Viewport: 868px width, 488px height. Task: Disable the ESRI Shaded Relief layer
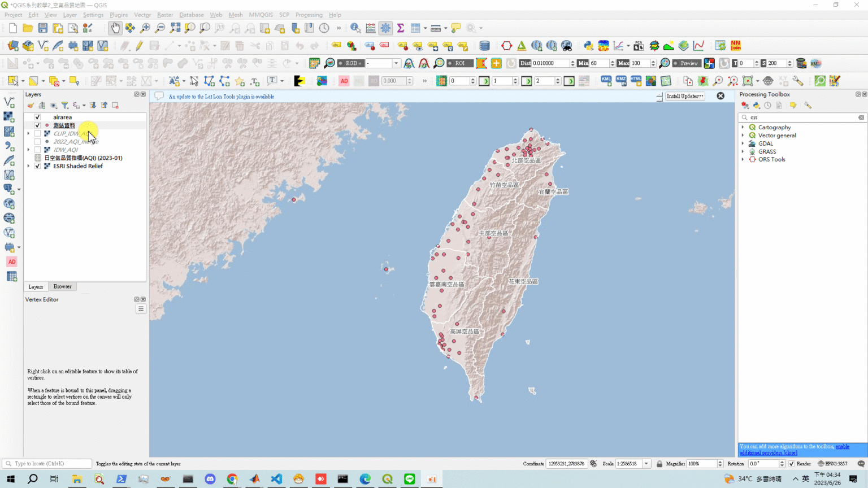tap(37, 165)
